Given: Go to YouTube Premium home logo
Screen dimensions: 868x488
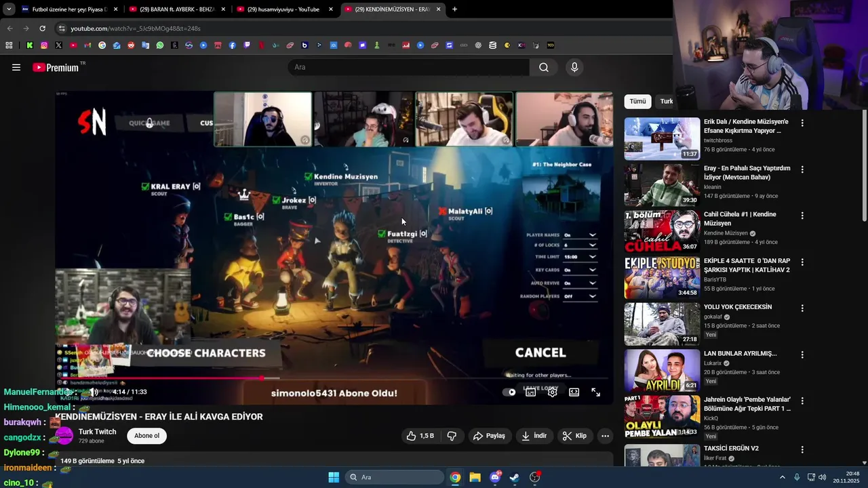Looking at the screenshot, I should [56, 67].
